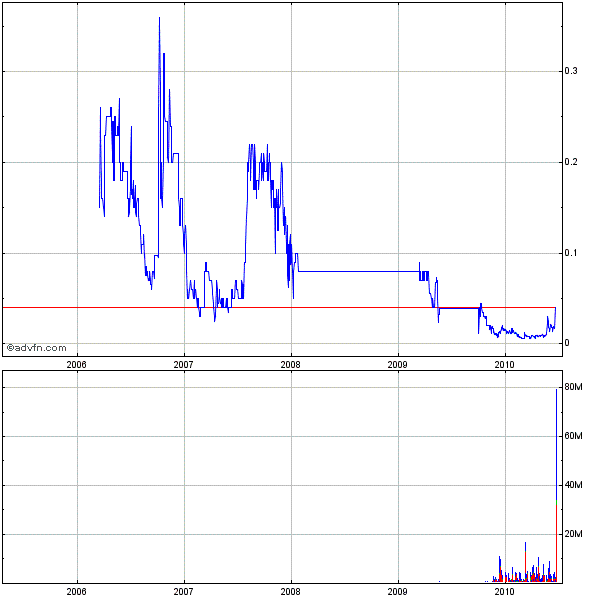600x600 pixels.
Task: Select the 20M volume axis label
Action: pos(573,534)
